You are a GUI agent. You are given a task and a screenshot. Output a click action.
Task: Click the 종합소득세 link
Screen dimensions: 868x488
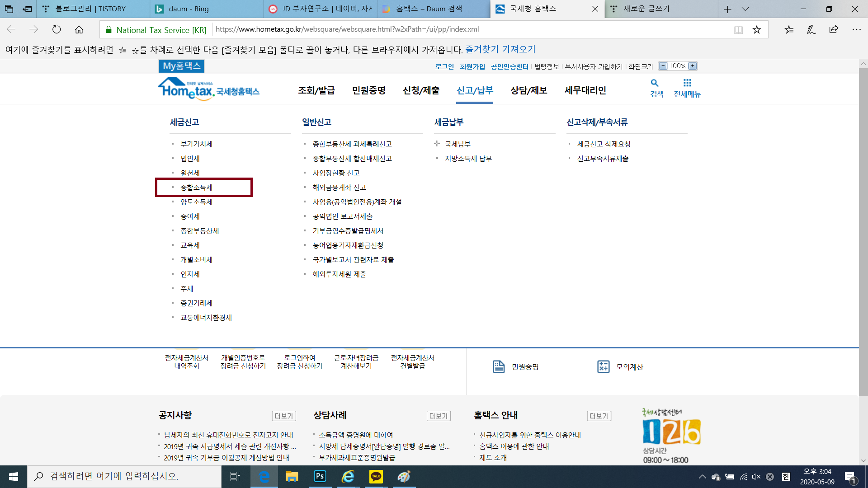tap(196, 188)
